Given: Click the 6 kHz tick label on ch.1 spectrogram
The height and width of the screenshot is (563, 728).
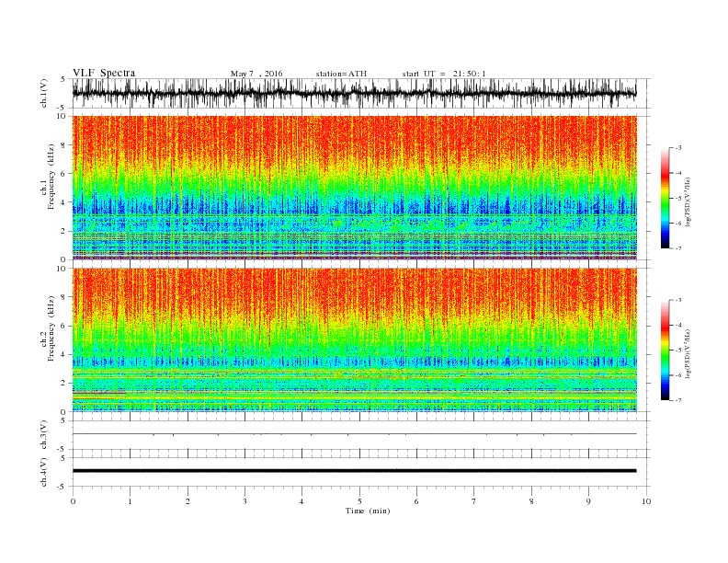Looking at the screenshot, I should point(64,174).
